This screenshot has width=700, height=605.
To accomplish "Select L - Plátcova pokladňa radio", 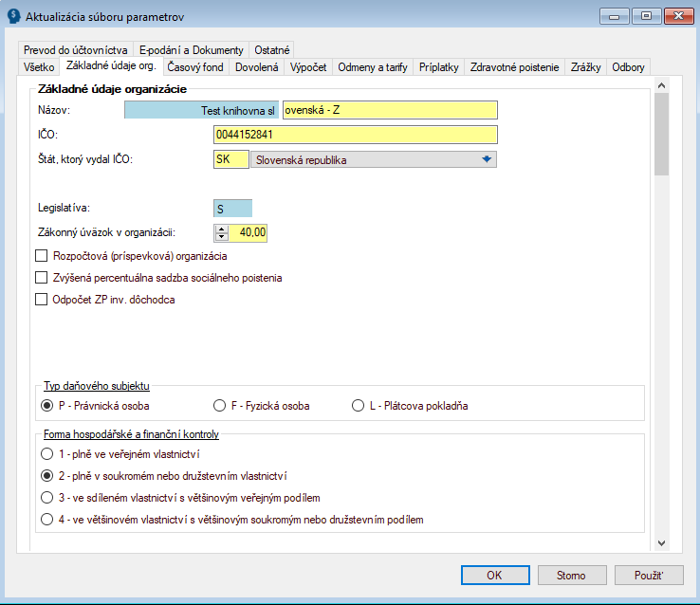I will tap(358, 406).
